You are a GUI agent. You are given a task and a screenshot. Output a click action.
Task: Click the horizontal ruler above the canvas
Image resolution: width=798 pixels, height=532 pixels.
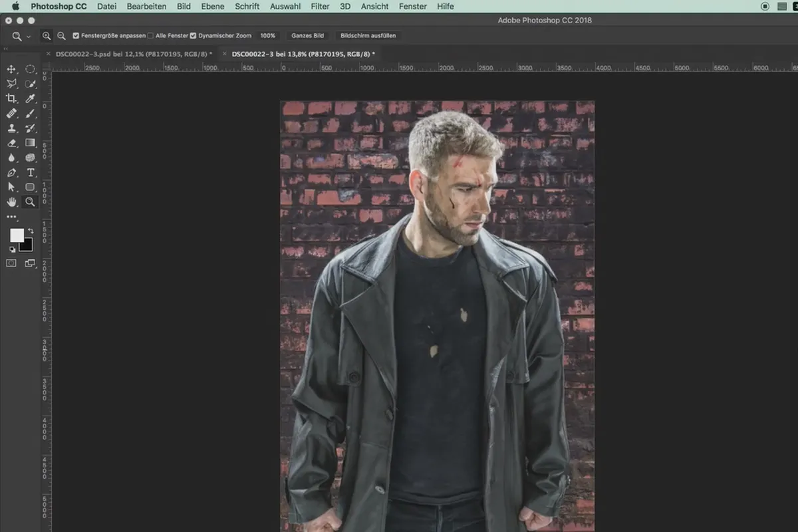[424, 68]
